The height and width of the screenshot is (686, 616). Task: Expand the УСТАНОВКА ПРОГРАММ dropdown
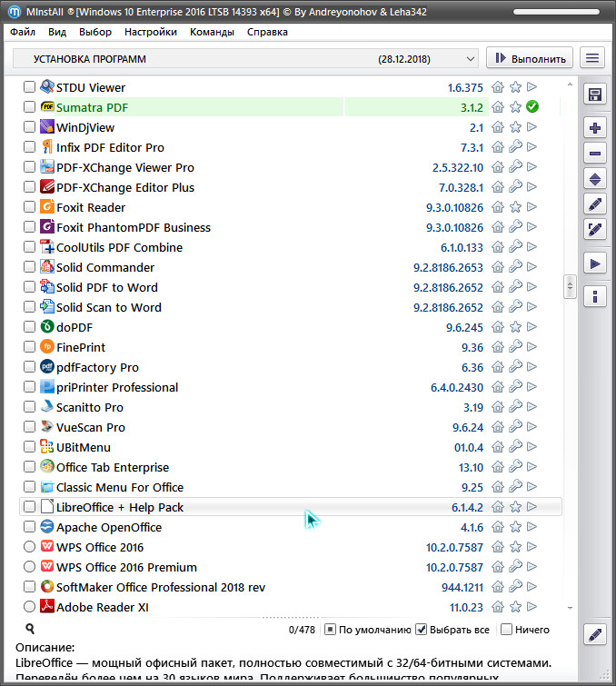tap(470, 59)
